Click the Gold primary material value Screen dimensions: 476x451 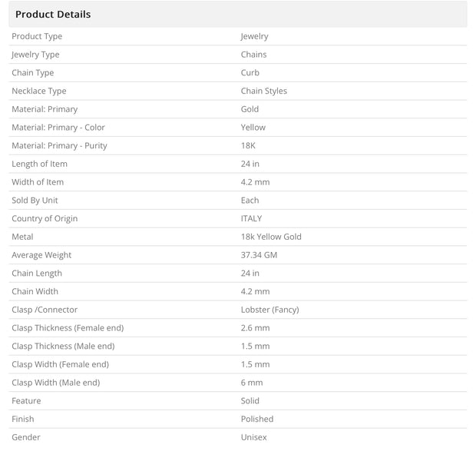(250, 109)
